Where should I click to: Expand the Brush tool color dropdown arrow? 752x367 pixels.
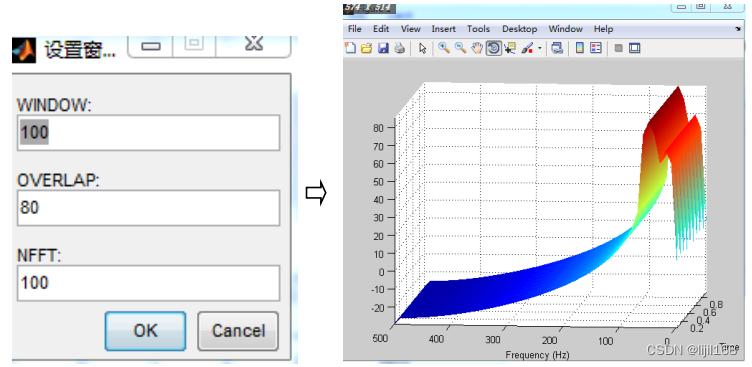[x=540, y=48]
